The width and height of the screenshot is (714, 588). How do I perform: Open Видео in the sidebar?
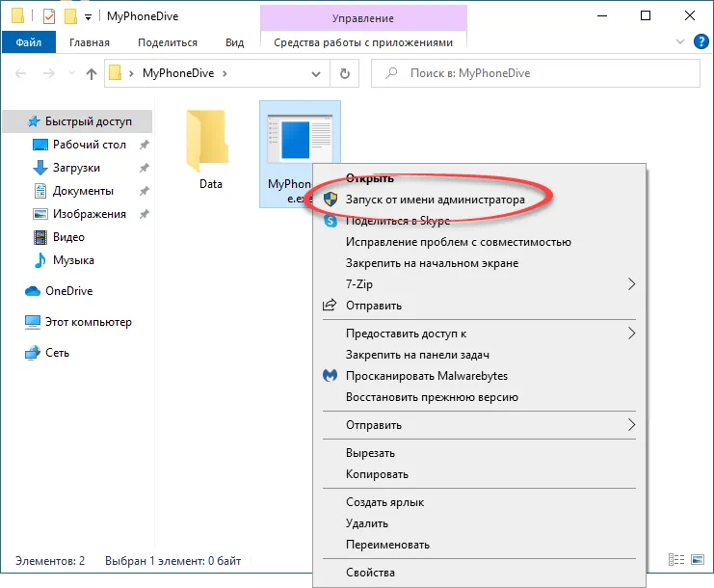click(x=68, y=237)
